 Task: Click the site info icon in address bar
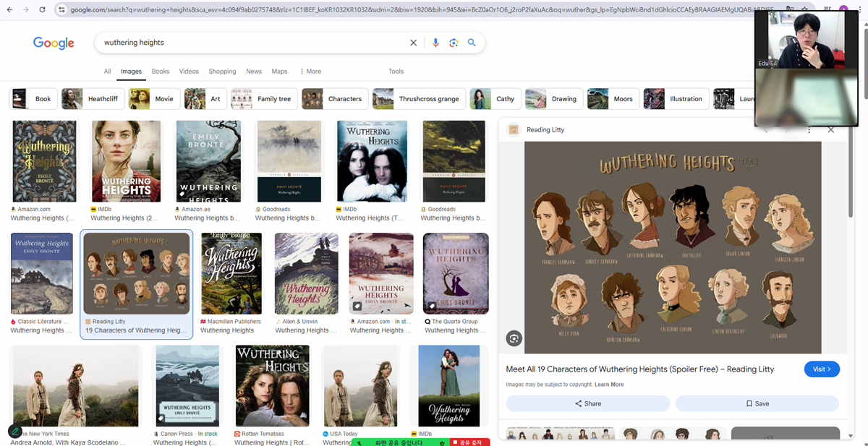(x=61, y=10)
